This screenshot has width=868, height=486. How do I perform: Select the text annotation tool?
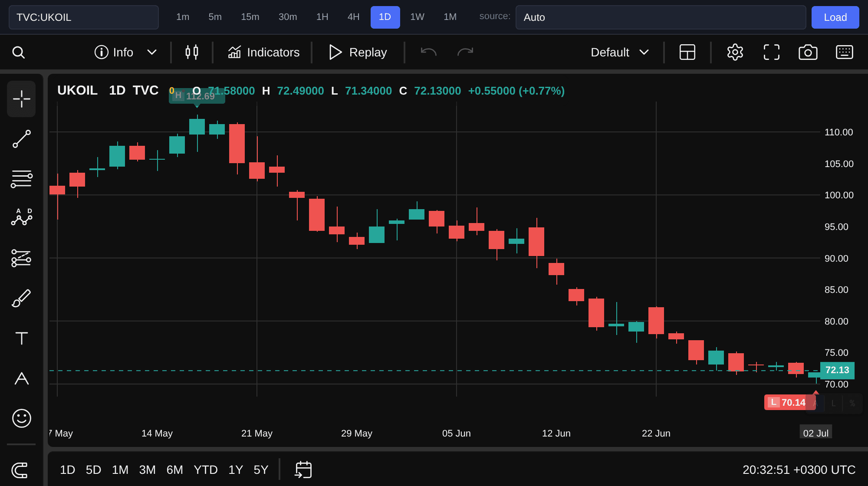21,338
